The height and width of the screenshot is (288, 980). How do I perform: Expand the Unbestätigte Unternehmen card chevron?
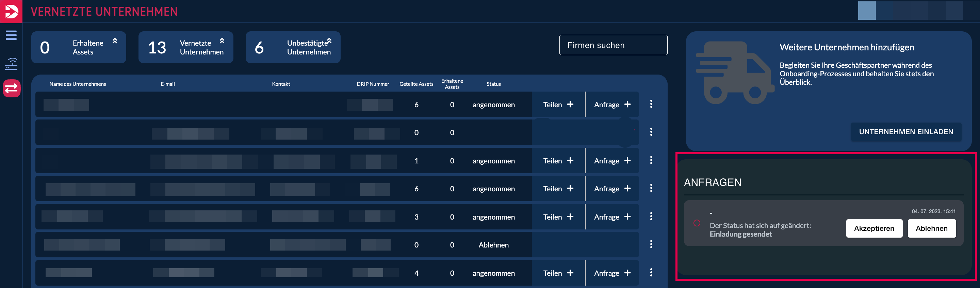click(329, 41)
